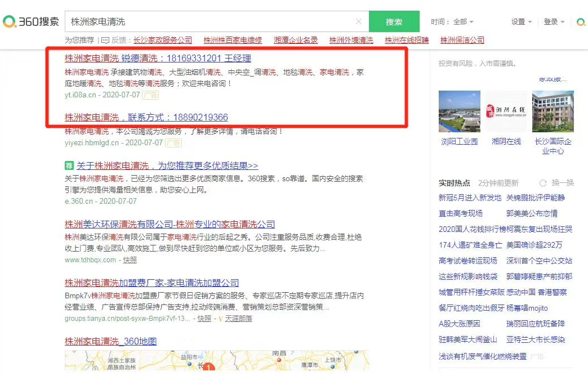Click the green 搜索 button
The height and width of the screenshot is (385, 588).
pos(394,21)
